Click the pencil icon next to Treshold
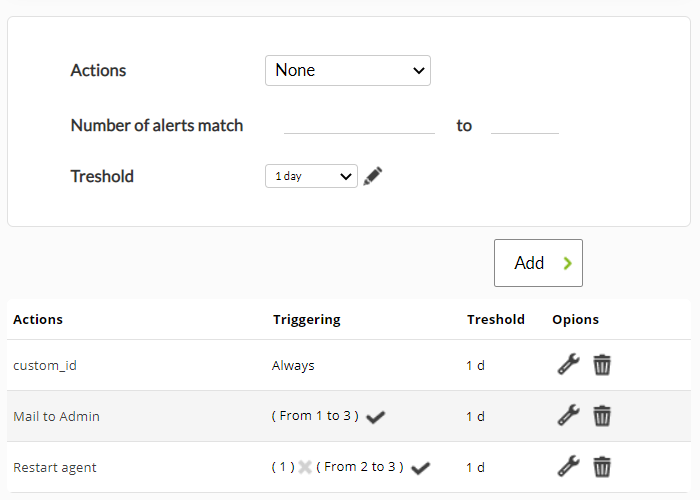 373,176
